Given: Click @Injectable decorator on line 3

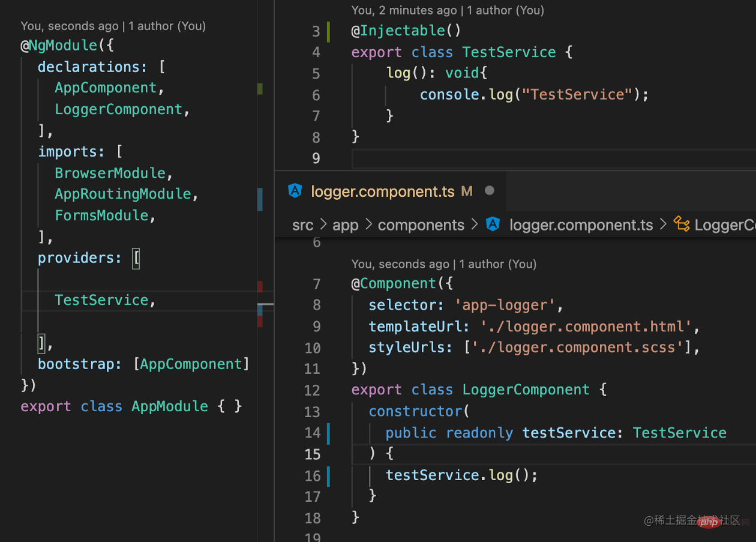Looking at the screenshot, I should click(398, 31).
